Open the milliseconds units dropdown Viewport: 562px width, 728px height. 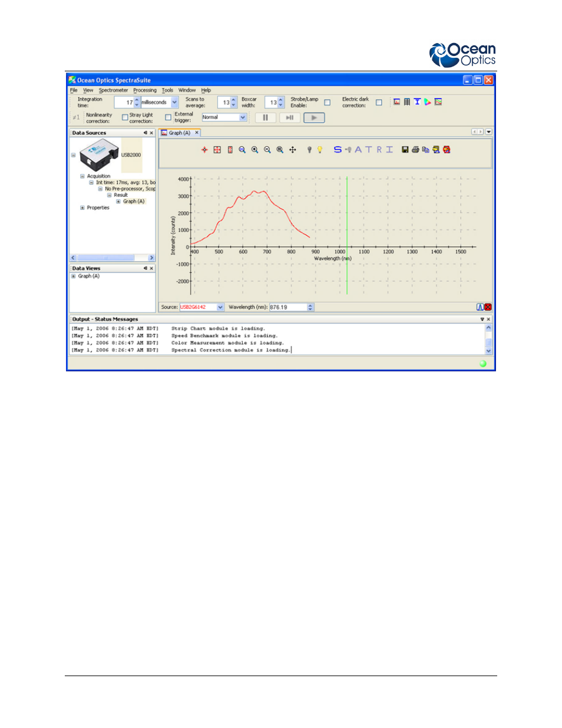click(x=175, y=103)
